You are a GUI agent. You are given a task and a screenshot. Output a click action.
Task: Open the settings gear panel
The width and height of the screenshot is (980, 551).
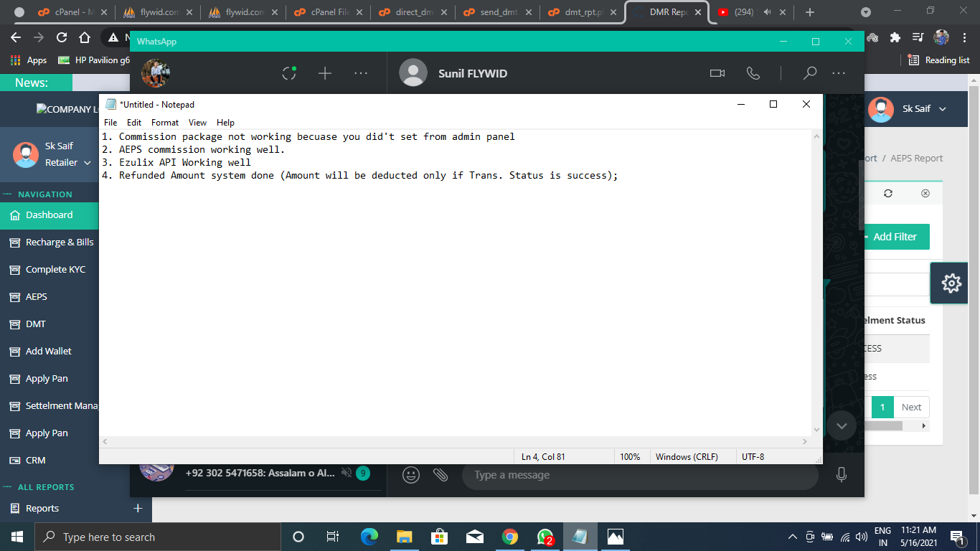pyautogui.click(x=951, y=283)
